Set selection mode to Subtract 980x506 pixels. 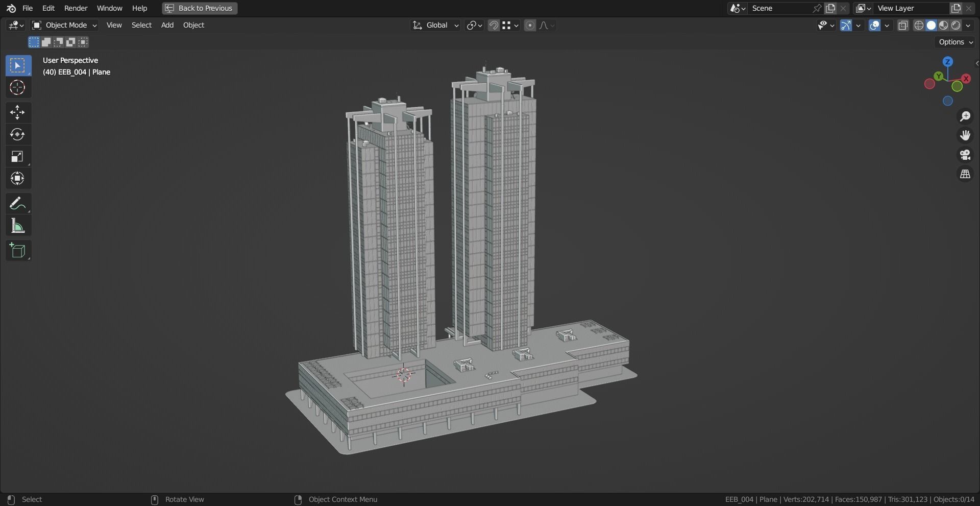pos(59,42)
